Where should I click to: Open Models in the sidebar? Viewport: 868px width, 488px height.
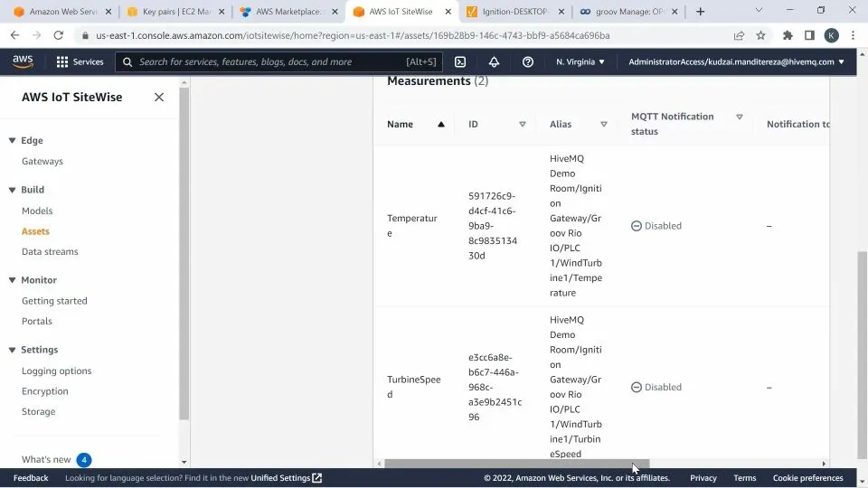coord(37,211)
